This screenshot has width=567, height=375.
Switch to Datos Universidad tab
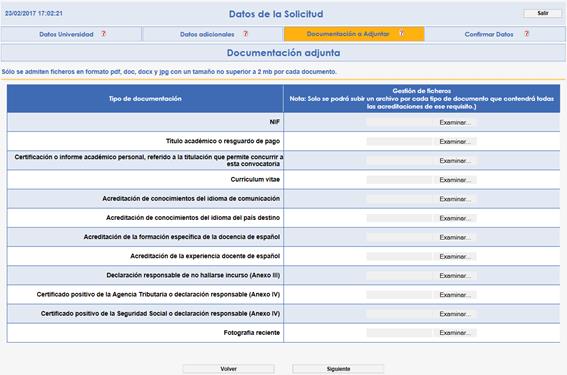tap(71, 34)
